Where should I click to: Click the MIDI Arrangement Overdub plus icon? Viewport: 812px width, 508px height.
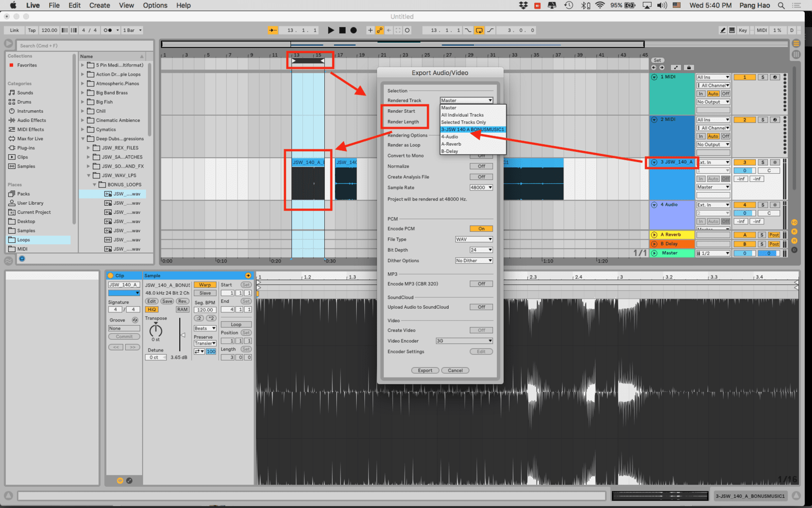(370, 30)
